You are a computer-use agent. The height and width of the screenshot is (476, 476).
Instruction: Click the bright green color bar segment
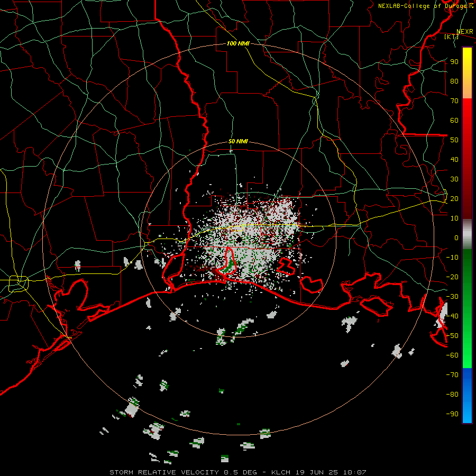click(x=467, y=358)
